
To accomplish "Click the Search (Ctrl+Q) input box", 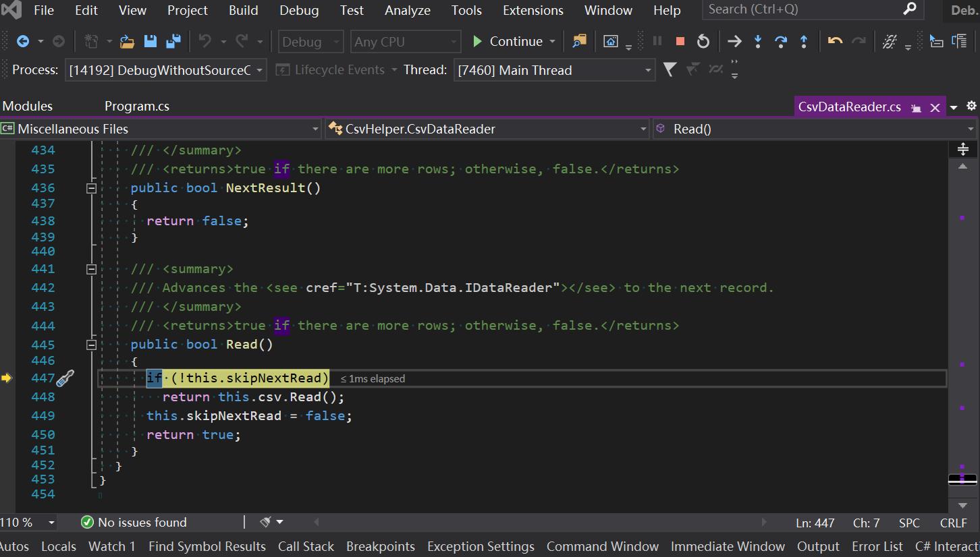I will pyautogui.click(x=803, y=9).
